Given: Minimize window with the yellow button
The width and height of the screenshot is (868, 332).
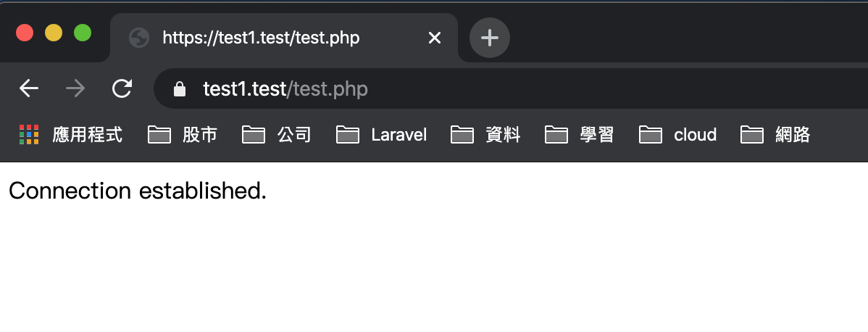Looking at the screenshot, I should click(x=54, y=33).
